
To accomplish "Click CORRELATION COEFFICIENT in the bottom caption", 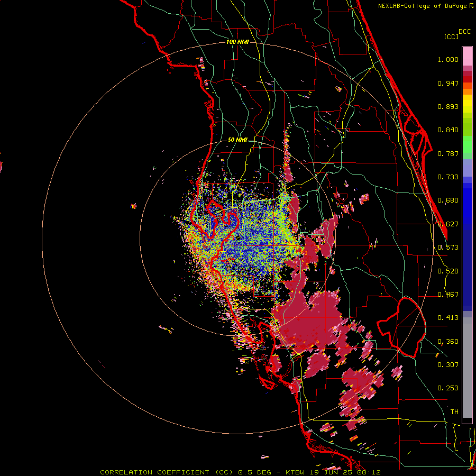I will click(155, 472).
